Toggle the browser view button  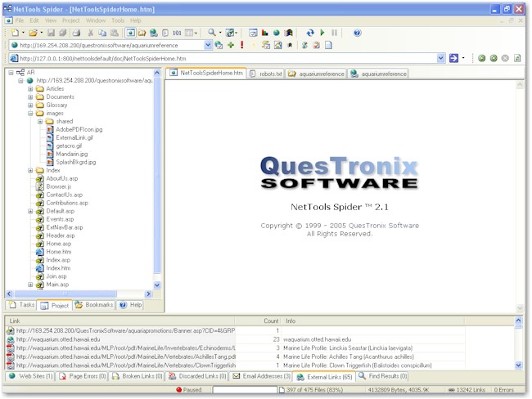131,33
